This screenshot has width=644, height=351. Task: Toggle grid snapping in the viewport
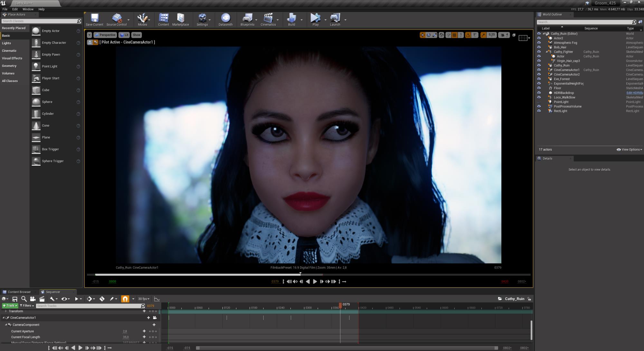click(x=454, y=35)
